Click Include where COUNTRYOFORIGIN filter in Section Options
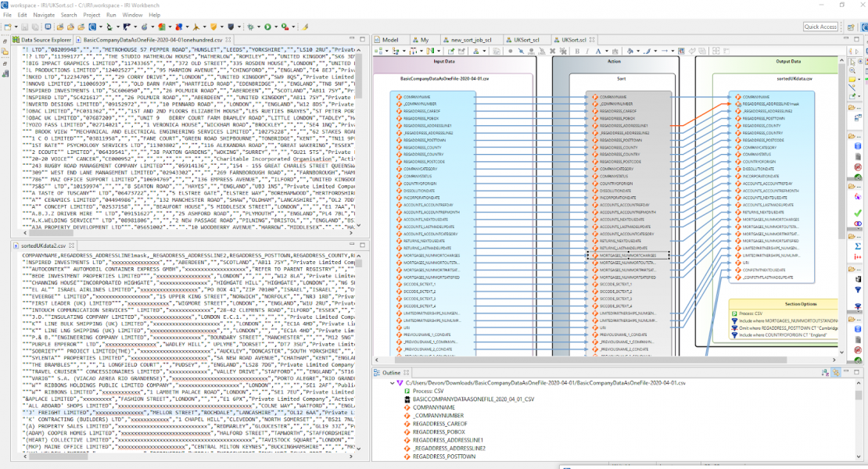The image size is (868, 469). (784, 335)
